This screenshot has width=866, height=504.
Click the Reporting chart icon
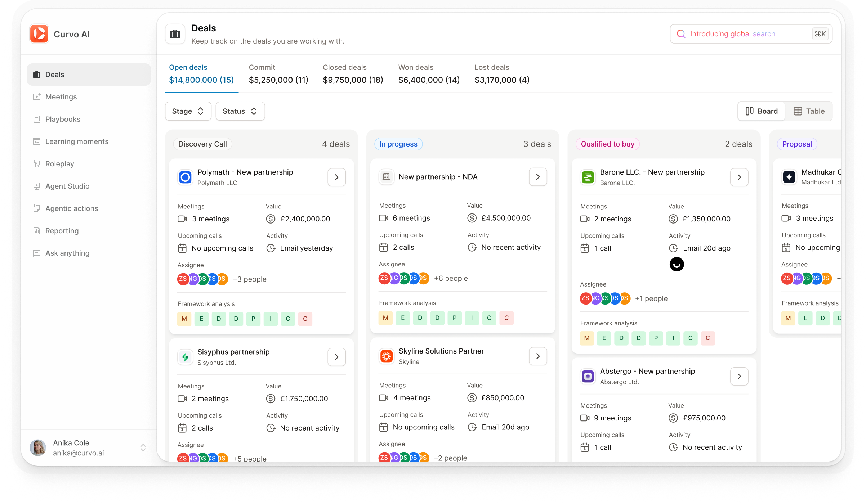click(36, 231)
